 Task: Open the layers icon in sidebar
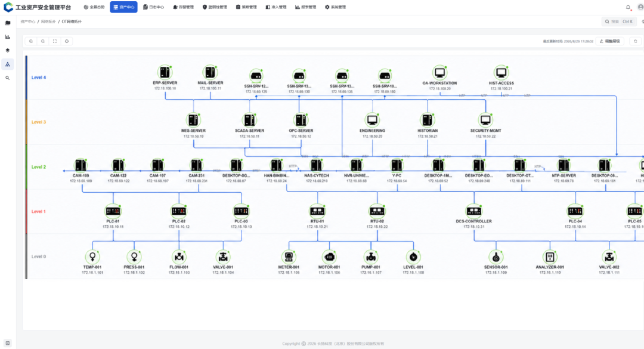[x=7, y=50]
